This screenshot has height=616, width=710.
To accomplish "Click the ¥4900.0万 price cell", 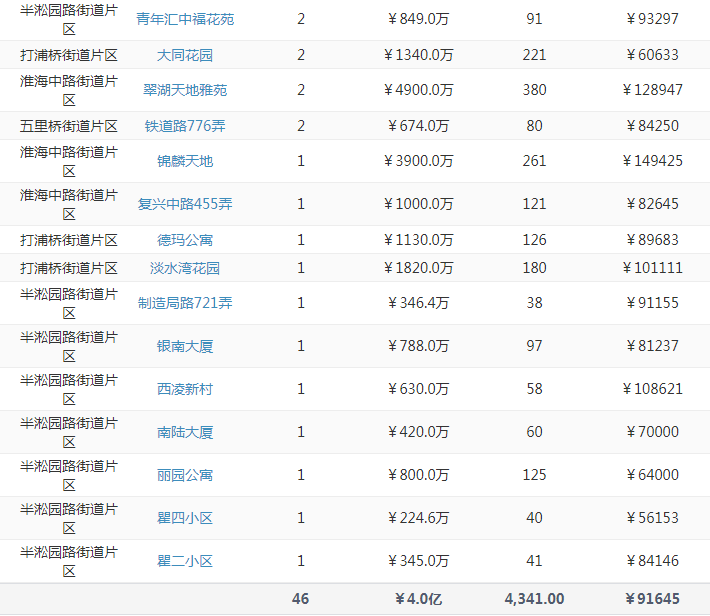I will (x=418, y=90).
